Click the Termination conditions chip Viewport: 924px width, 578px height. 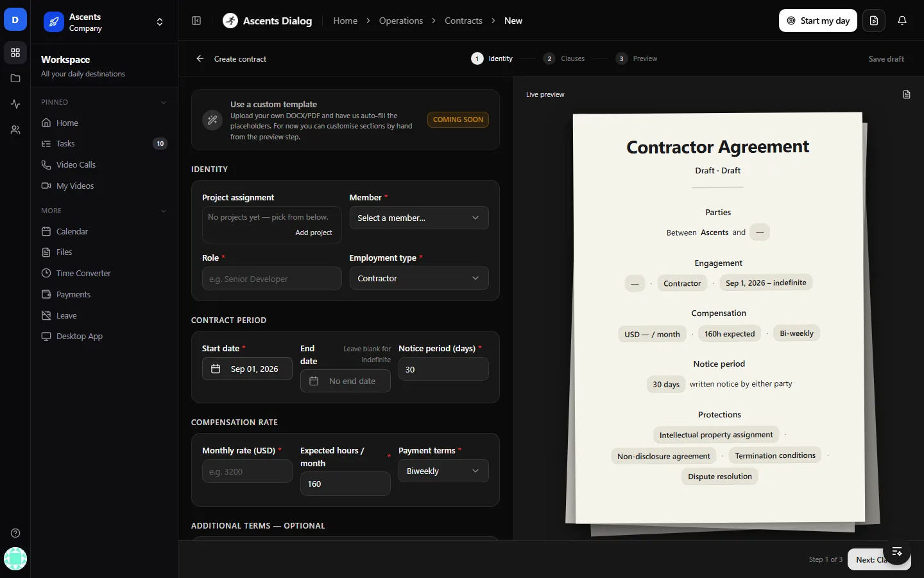click(775, 455)
